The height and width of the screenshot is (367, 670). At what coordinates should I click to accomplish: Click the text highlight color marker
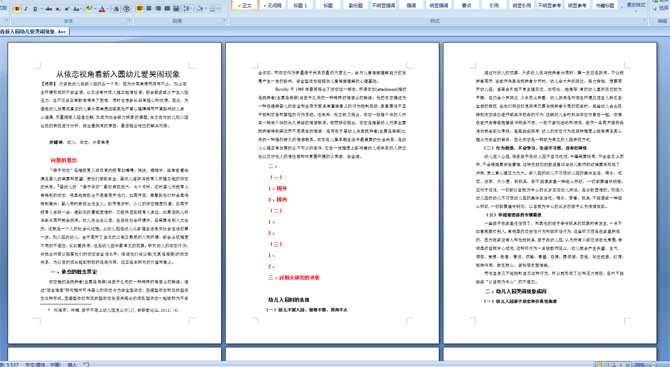tap(89, 9)
